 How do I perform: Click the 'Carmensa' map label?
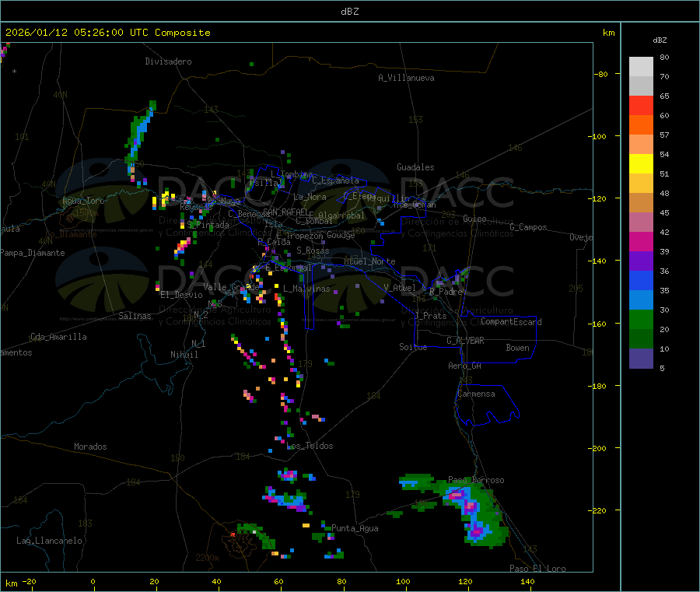coord(476,394)
